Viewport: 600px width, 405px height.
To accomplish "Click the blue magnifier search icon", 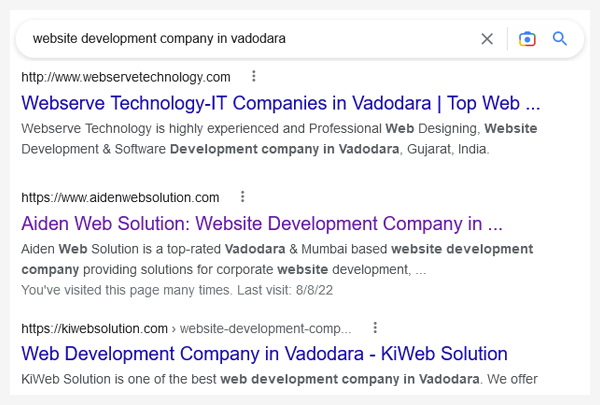I will (559, 39).
